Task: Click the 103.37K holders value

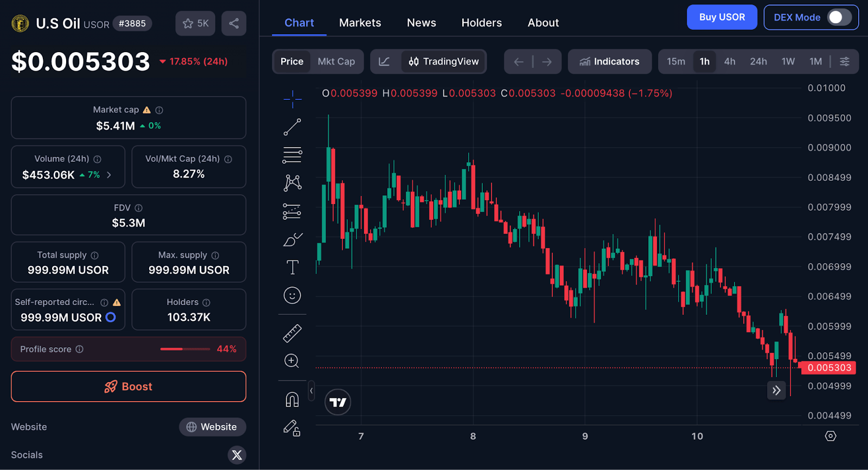Action: [x=189, y=317]
